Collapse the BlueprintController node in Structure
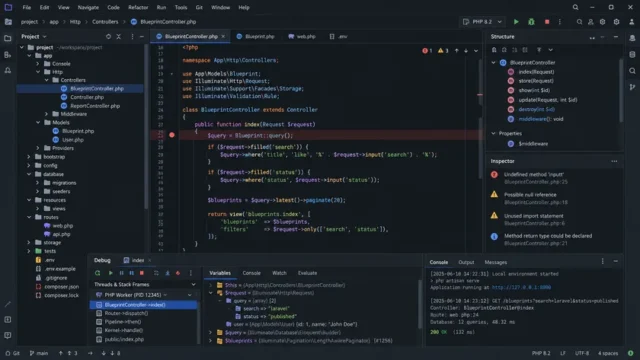This screenshot has width=640, height=360. coord(493,62)
